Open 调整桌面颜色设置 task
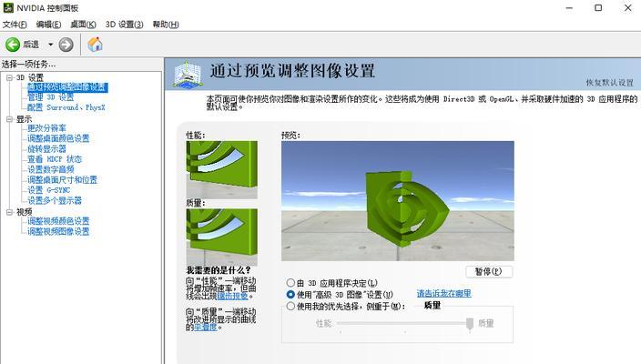Image resolution: width=641 pixels, height=364 pixels. (58, 138)
